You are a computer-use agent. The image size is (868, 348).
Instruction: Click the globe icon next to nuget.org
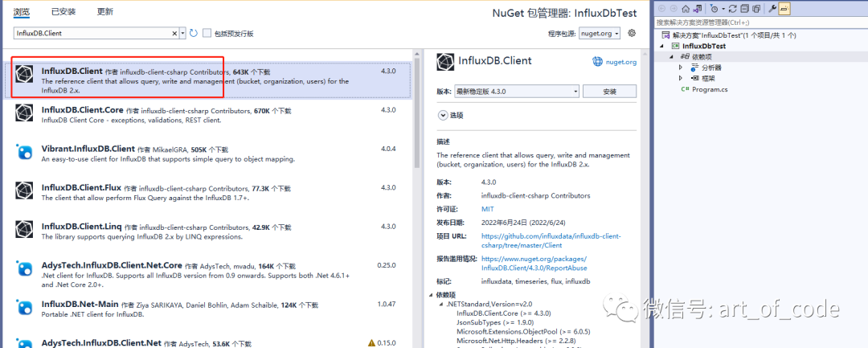[x=597, y=61]
